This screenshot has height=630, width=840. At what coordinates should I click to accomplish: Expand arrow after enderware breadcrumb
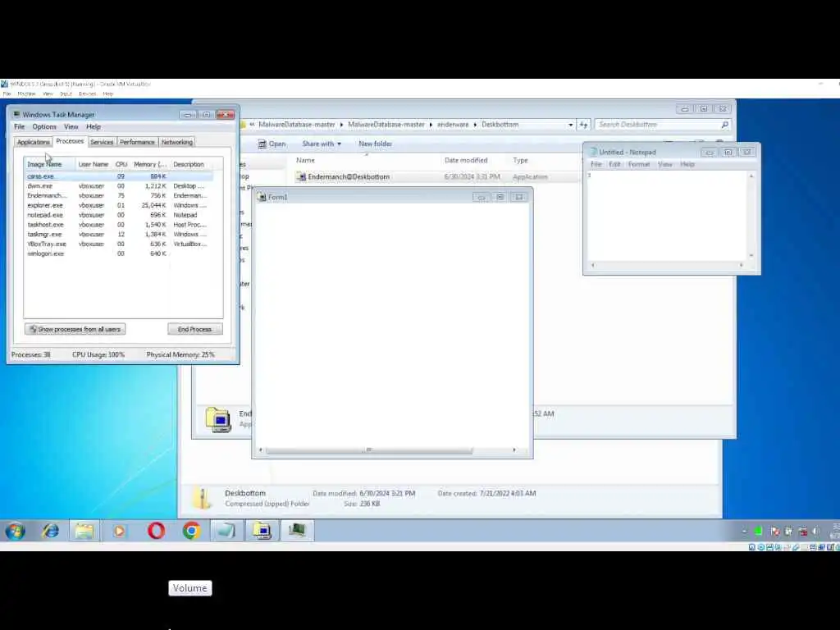tap(475, 125)
